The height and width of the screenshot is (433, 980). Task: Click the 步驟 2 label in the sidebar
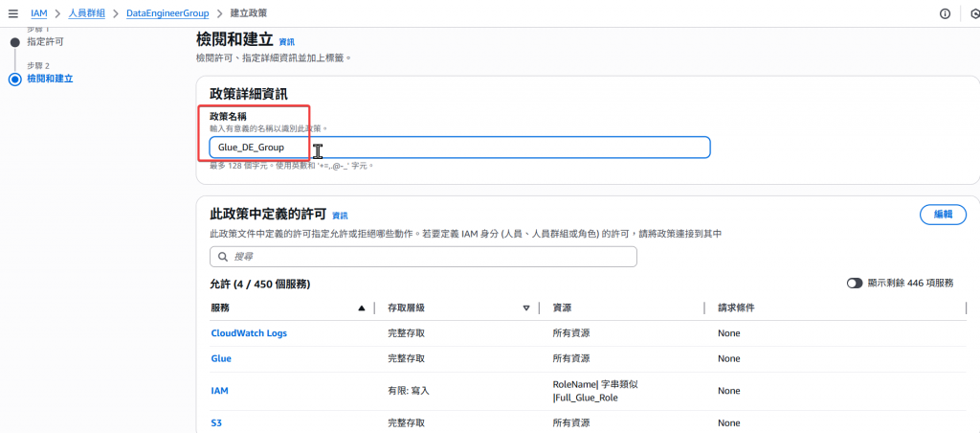[38, 65]
